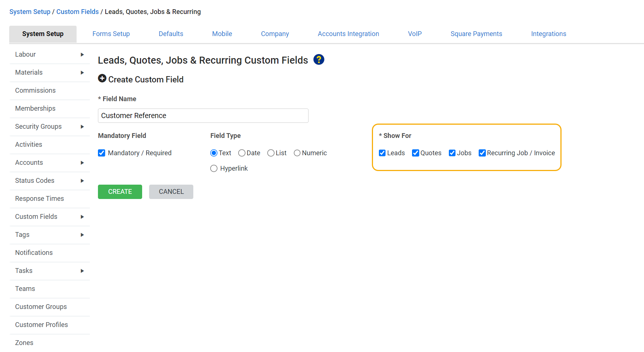
Task: Follow the System Setup breadcrumb link
Action: pos(30,12)
